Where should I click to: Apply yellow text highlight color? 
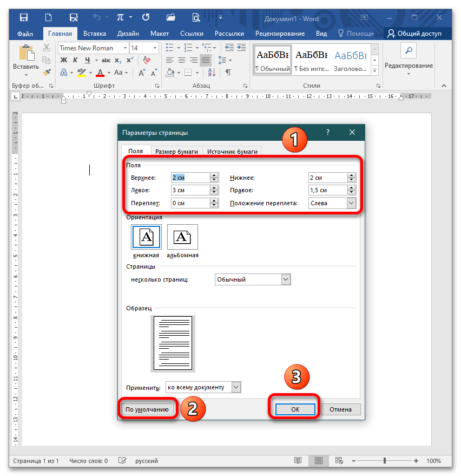82,73
